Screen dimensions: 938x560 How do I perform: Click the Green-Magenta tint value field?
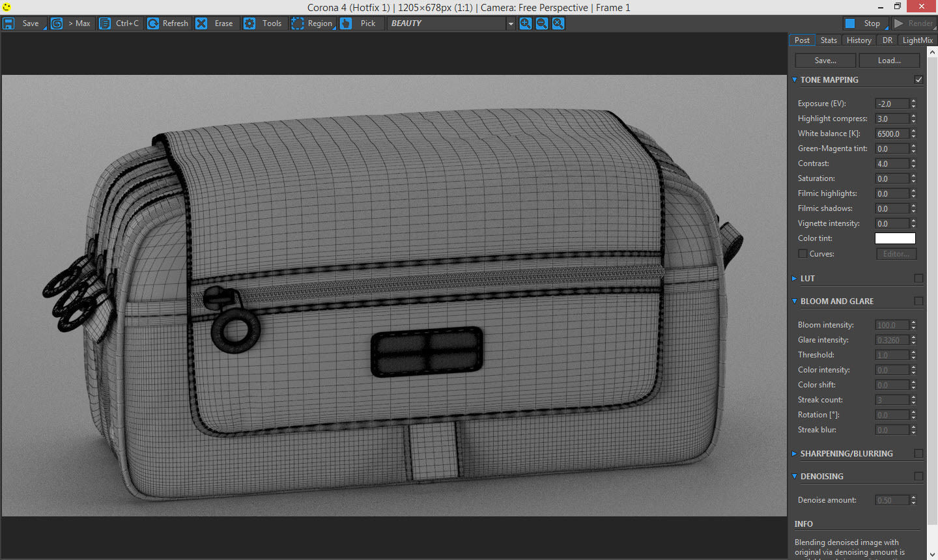(x=892, y=148)
